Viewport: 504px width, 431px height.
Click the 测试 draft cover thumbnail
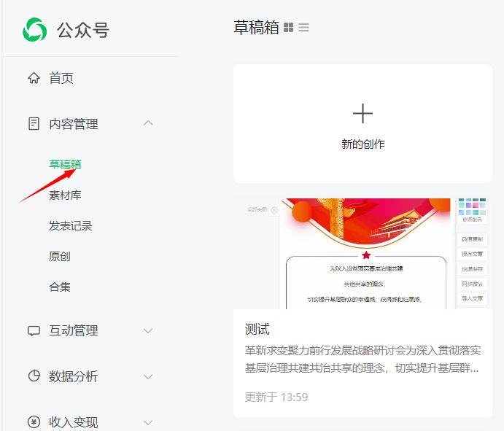pos(363,253)
